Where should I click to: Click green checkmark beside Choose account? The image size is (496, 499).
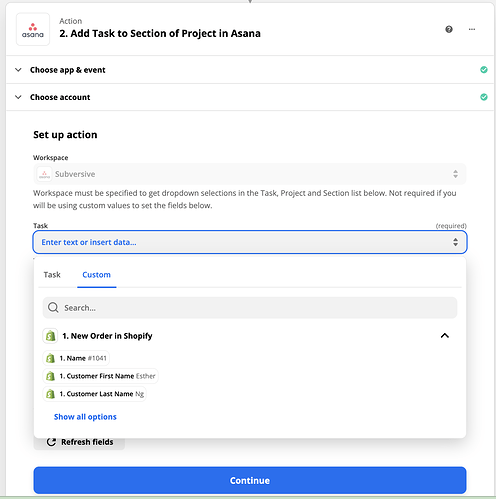click(x=484, y=97)
